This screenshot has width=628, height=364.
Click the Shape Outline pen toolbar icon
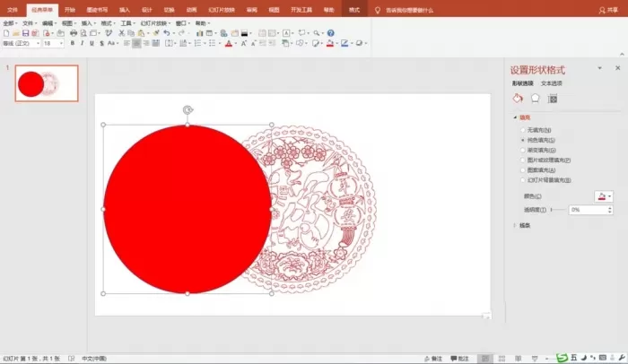coord(345,43)
